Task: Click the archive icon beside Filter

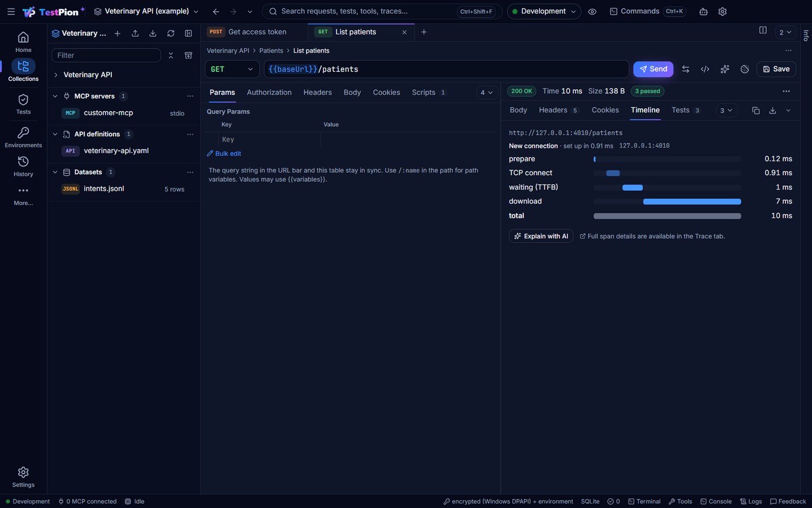Action: (188, 55)
